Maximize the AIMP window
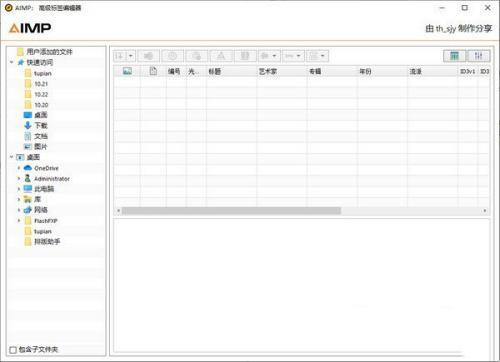The image size is (500, 362). click(465, 8)
